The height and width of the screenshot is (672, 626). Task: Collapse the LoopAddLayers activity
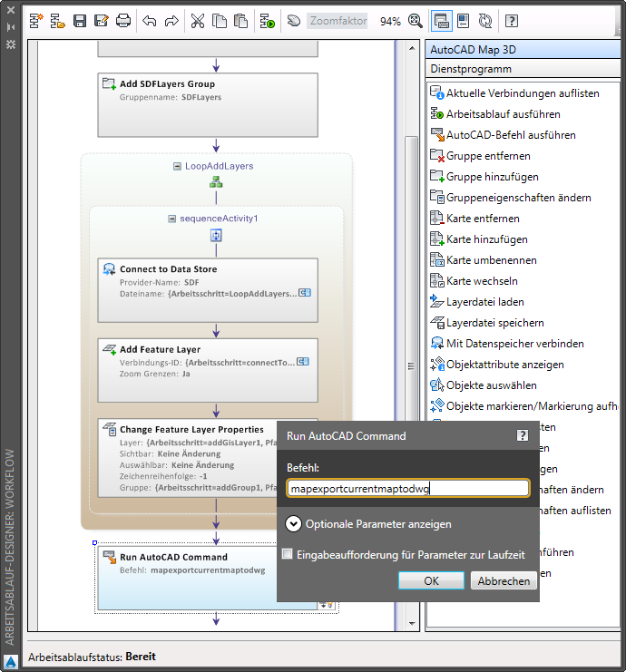pos(177,166)
